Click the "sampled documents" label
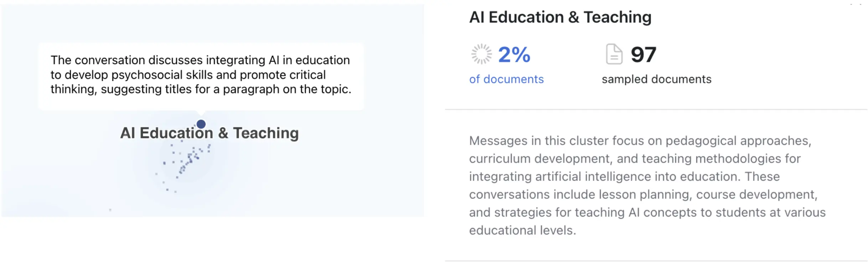This screenshot has height=265, width=868. pyautogui.click(x=656, y=79)
